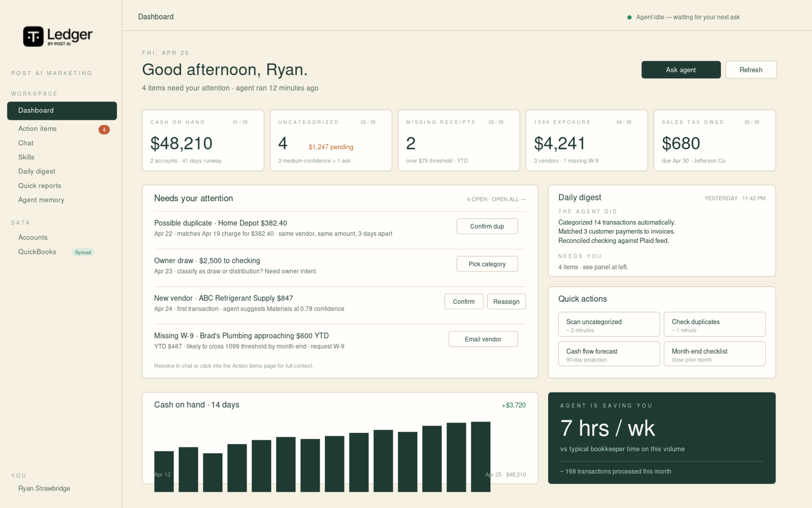Open the Uncategorized card
The image size is (812, 508).
point(331,141)
